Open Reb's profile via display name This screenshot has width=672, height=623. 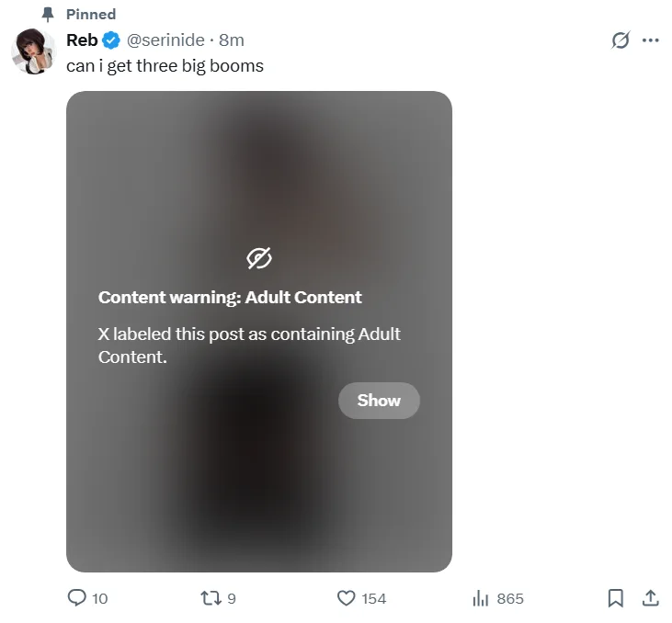[x=82, y=40]
